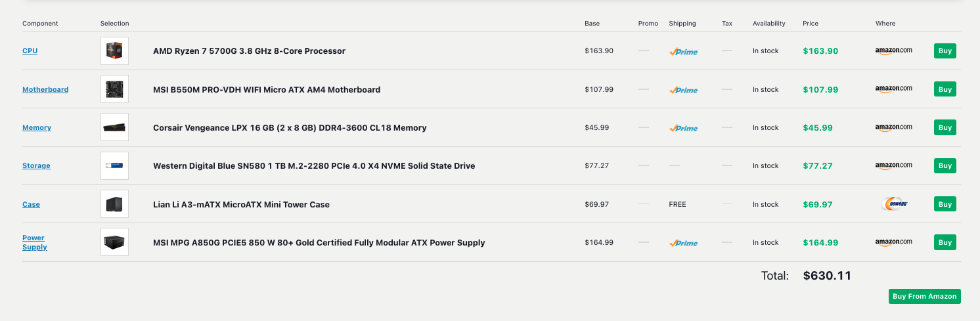Select the Corsair Vengeance memory thumbnail
980x321 pixels.
coord(114,127)
